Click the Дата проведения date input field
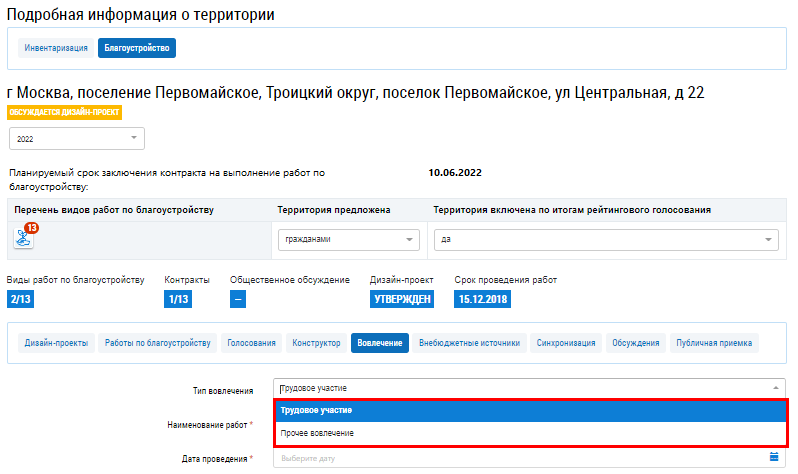 point(520,457)
